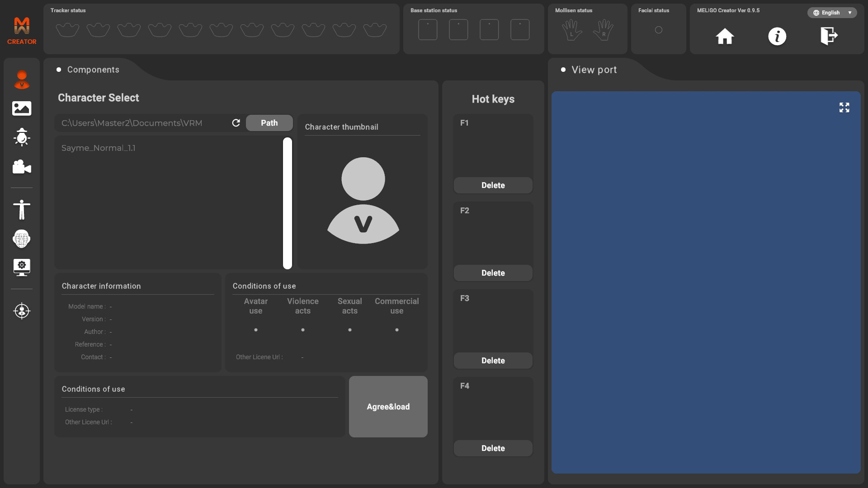
Task: Click the character list vertical scrollbar
Action: tap(288, 203)
